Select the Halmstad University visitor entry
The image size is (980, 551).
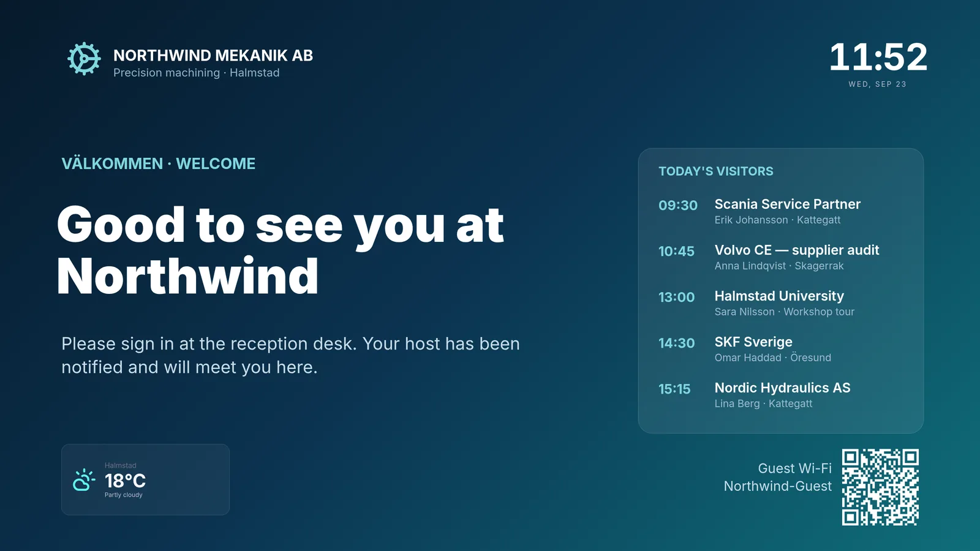781,304
